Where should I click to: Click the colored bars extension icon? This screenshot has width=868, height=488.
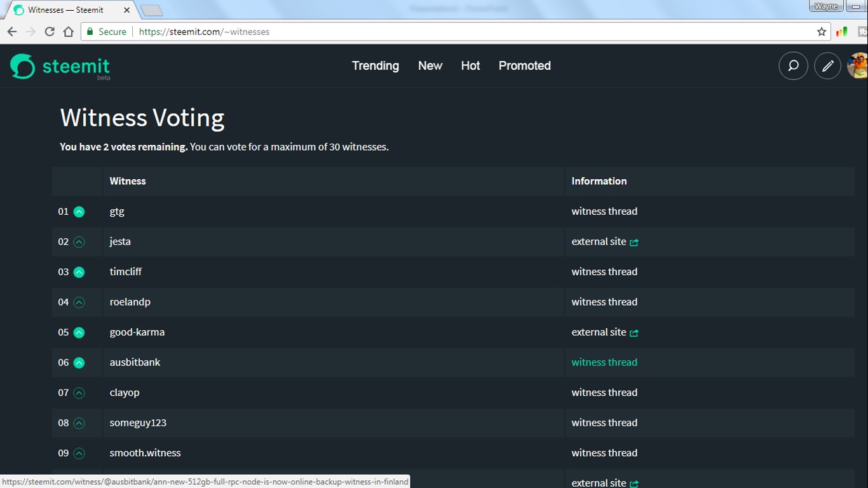pyautogui.click(x=841, y=32)
